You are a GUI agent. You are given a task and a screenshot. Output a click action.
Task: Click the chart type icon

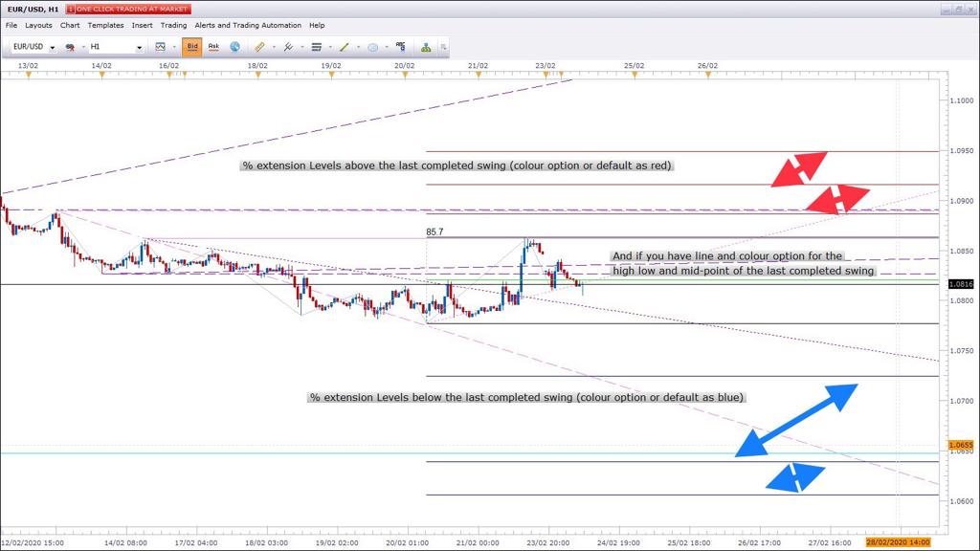point(161,47)
